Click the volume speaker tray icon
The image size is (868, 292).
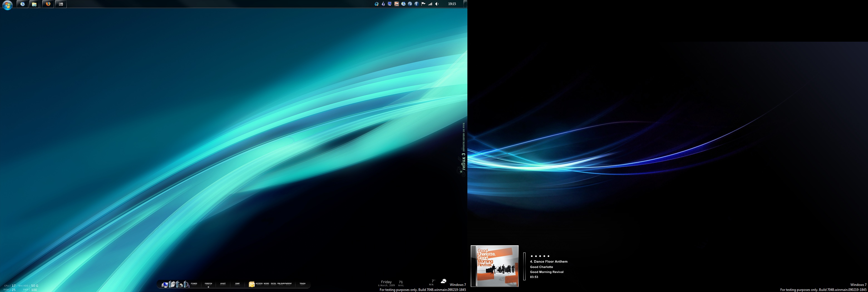[x=437, y=4]
